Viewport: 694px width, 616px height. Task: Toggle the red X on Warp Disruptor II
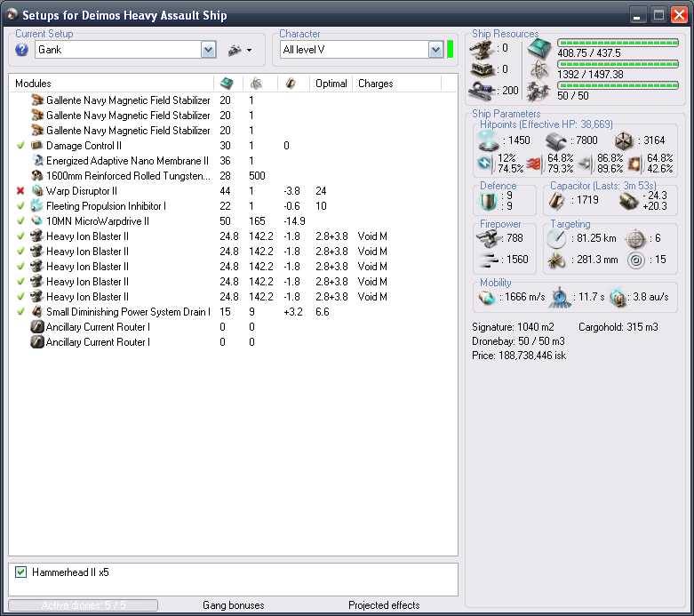[x=20, y=191]
